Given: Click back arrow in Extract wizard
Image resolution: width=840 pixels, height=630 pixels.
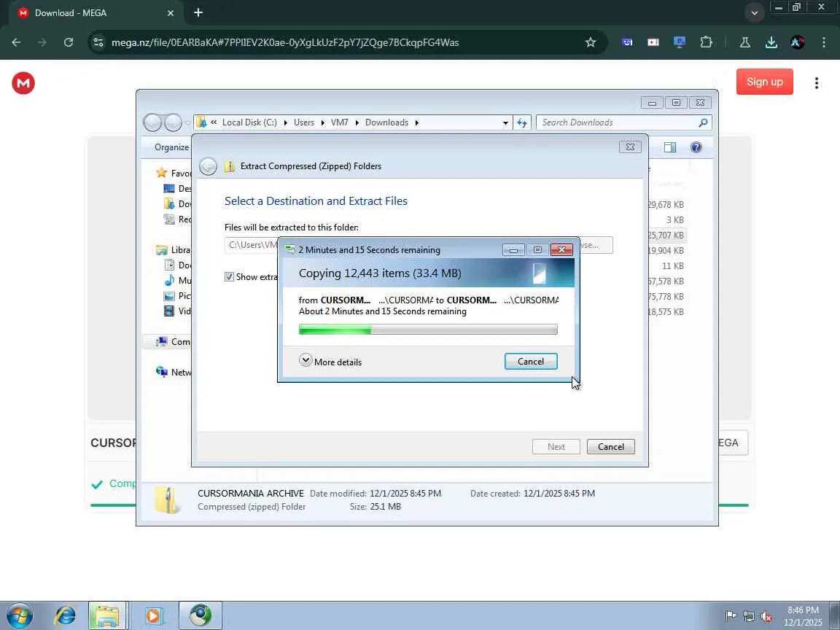Looking at the screenshot, I should tap(209, 166).
